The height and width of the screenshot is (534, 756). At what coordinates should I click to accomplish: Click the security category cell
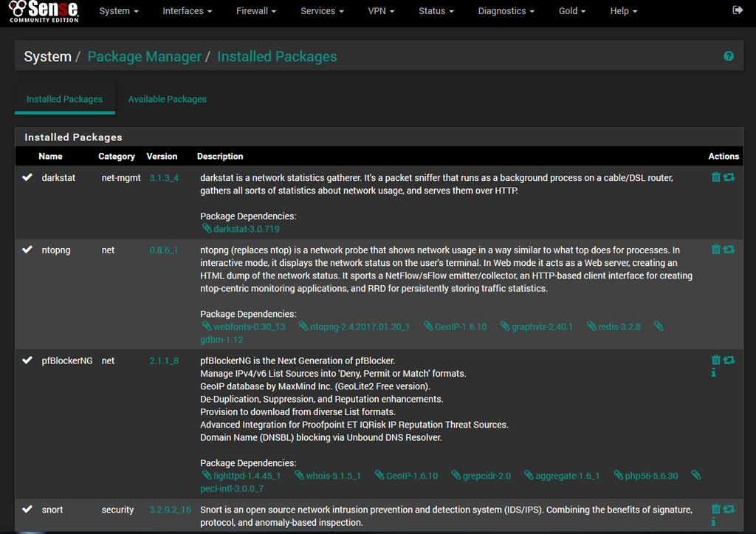[x=117, y=510]
